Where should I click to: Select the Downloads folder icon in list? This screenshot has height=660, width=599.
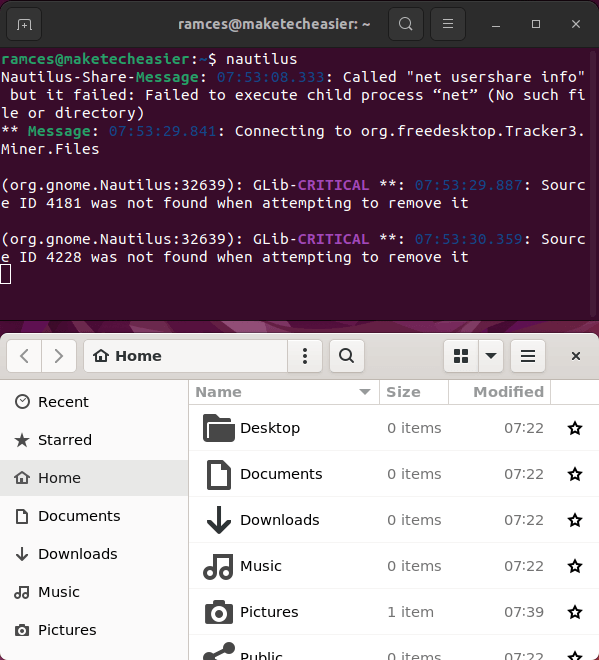point(219,520)
